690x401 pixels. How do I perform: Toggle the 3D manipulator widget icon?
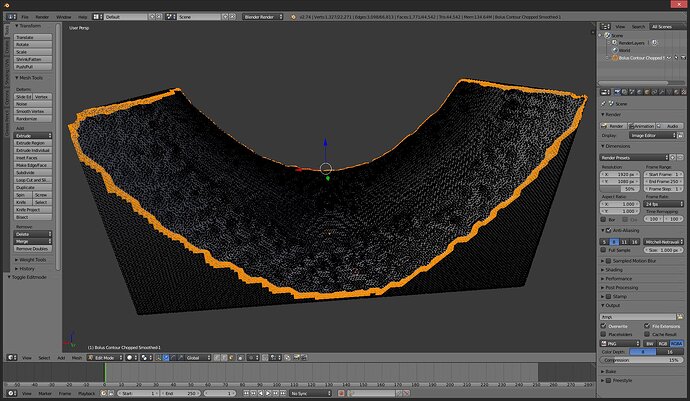[158, 357]
